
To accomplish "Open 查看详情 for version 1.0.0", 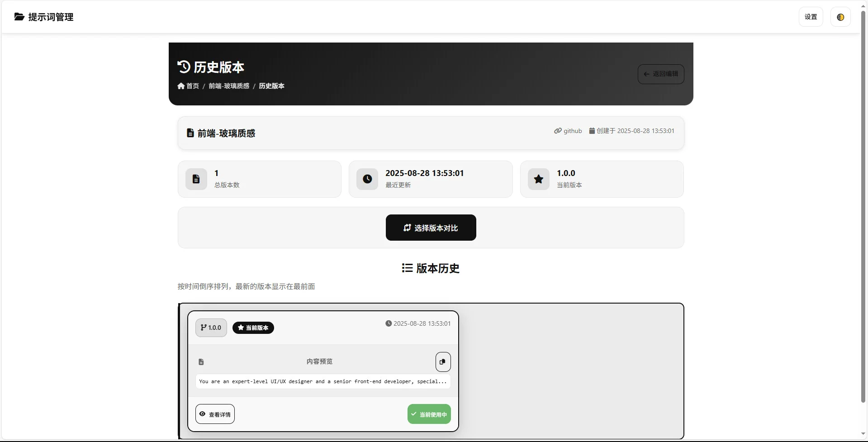I will 215,414.
